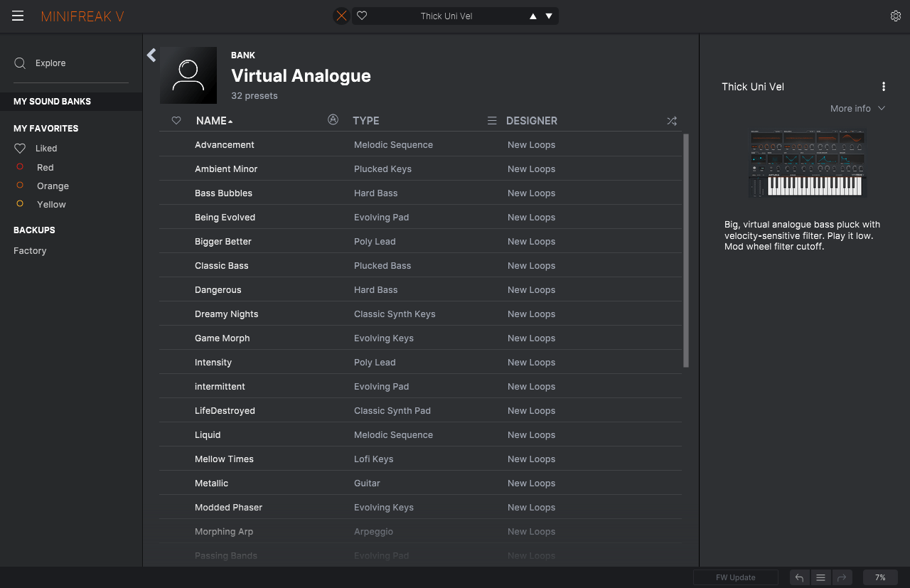Screen dimensions: 910x588
Task: Click the back chevron beside bank image
Action: tap(151, 55)
